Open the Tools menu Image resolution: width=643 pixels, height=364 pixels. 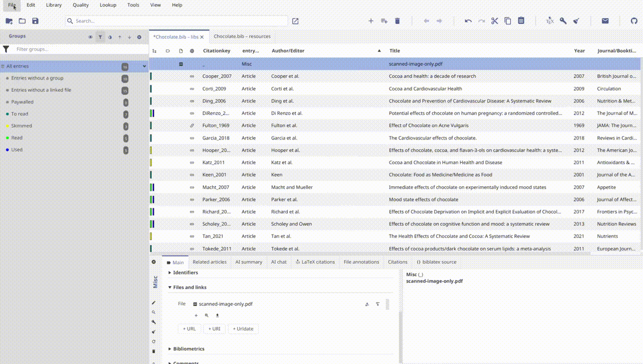tap(133, 5)
